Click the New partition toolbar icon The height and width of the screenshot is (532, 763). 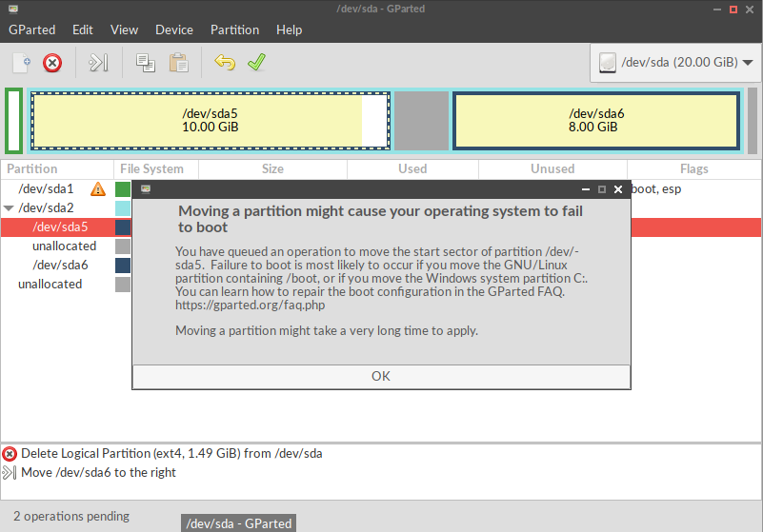(21, 63)
